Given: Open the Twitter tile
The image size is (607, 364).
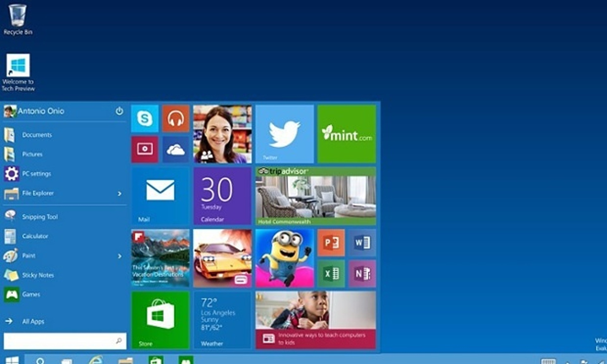Looking at the screenshot, I should pos(285,134).
